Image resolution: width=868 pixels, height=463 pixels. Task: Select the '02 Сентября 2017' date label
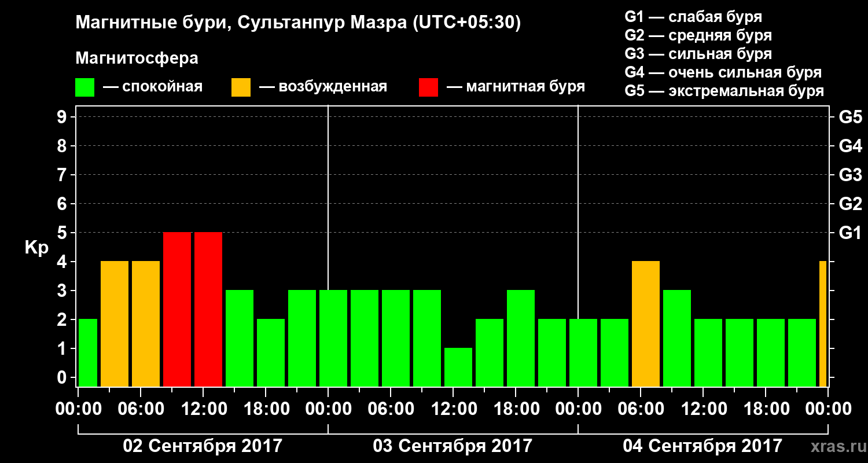coord(203,446)
